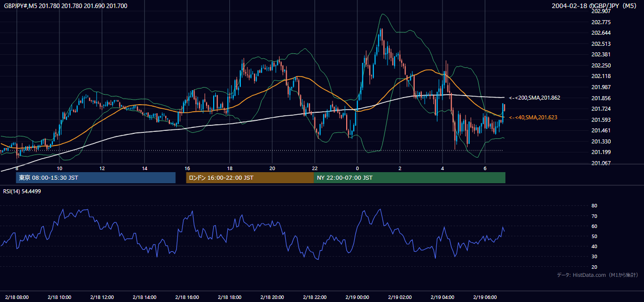Screen dimensions: 644x302
Task: Click price axis label 201.330
Action: click(x=601, y=141)
